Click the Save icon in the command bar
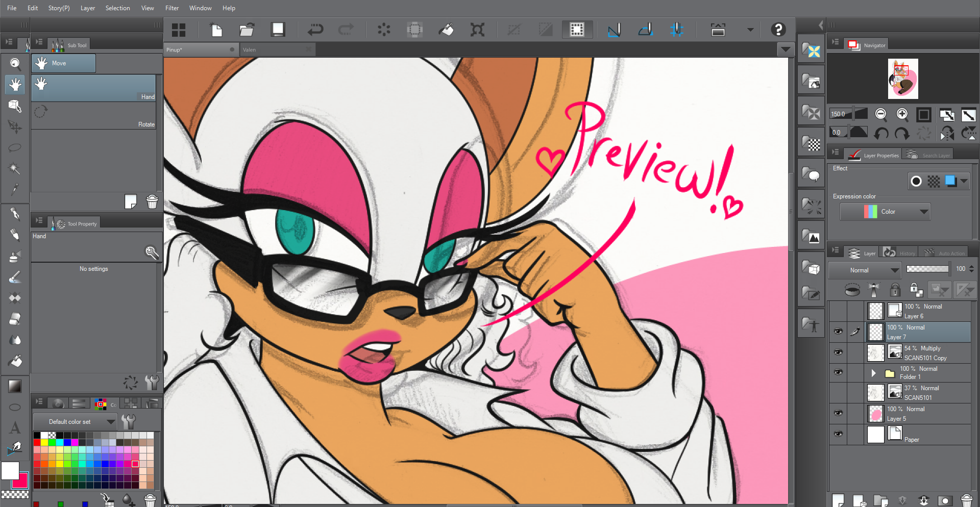This screenshot has width=980, height=507. click(x=278, y=30)
